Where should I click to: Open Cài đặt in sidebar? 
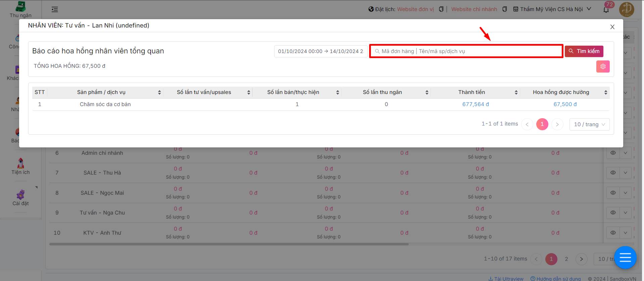[20, 197]
